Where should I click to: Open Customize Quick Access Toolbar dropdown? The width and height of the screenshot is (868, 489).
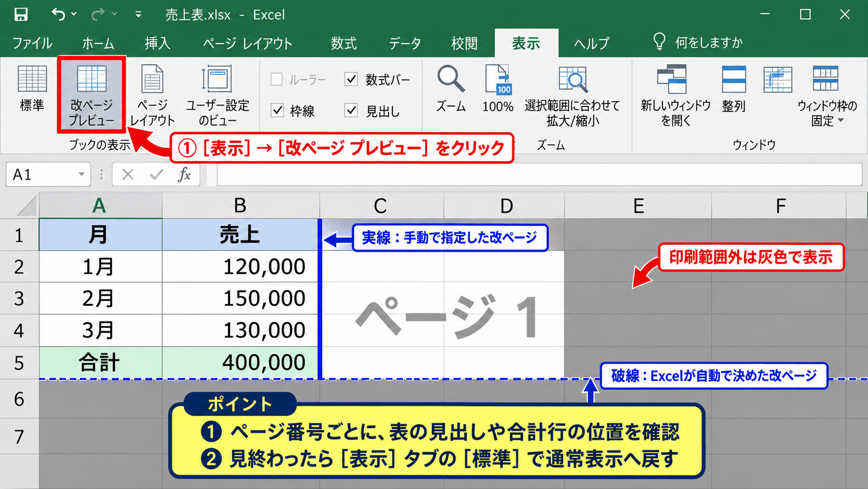coord(138,15)
